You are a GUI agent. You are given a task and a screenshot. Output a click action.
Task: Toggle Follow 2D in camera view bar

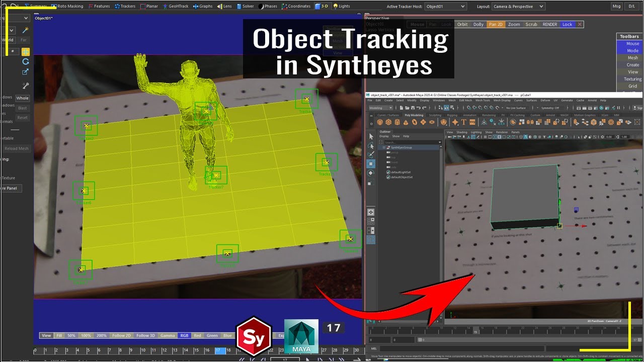[x=121, y=335]
